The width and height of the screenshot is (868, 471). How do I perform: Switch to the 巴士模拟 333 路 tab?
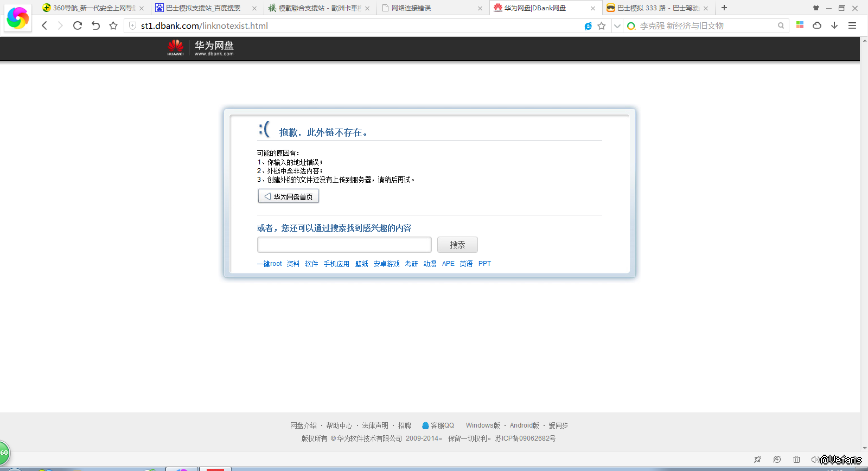click(x=657, y=8)
